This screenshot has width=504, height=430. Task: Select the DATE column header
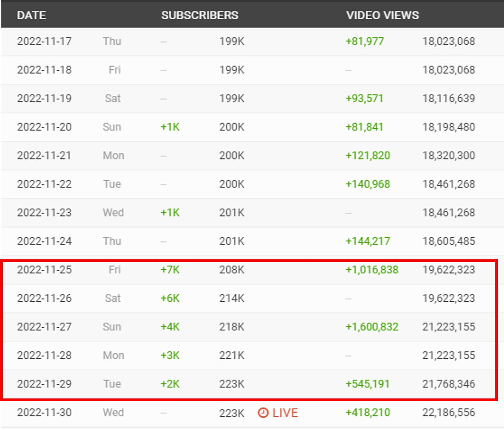point(31,15)
